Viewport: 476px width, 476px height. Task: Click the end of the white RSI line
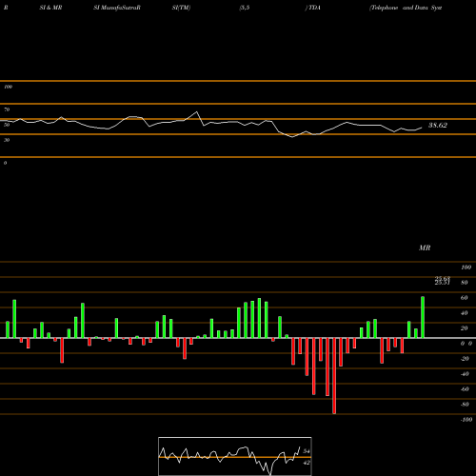point(422,128)
